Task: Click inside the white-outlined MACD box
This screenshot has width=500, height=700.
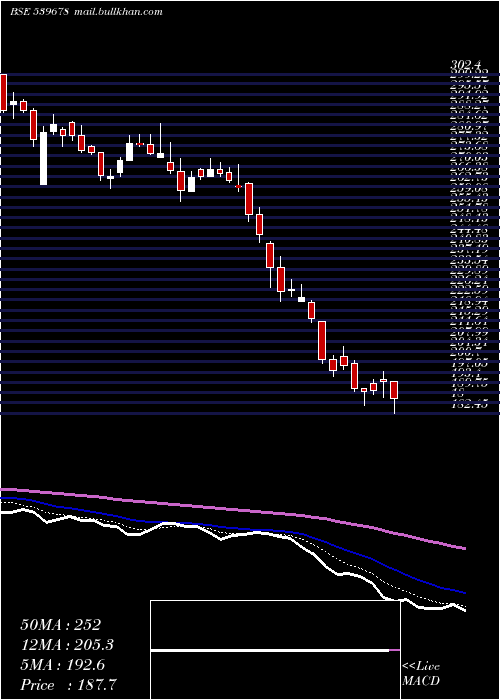Action: tap(275, 650)
